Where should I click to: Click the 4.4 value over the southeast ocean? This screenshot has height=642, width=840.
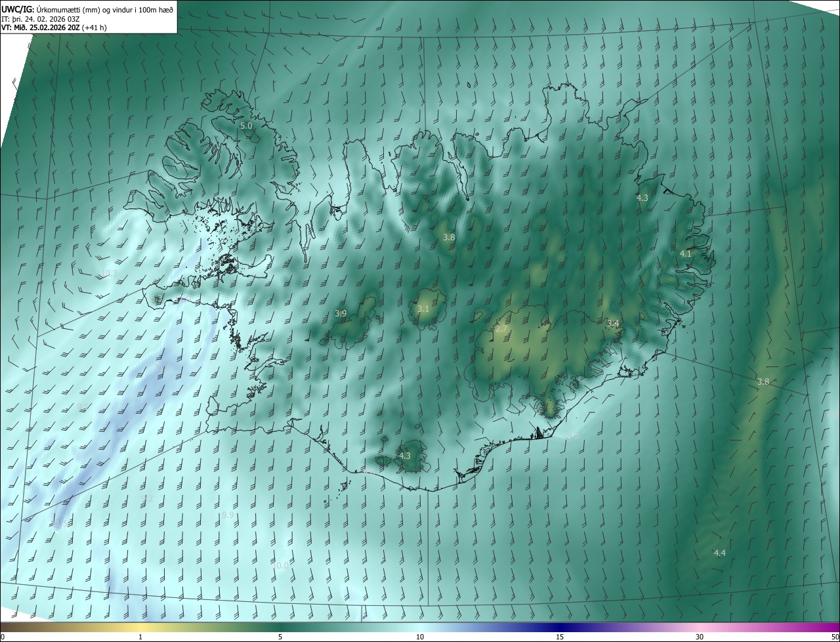(720, 553)
